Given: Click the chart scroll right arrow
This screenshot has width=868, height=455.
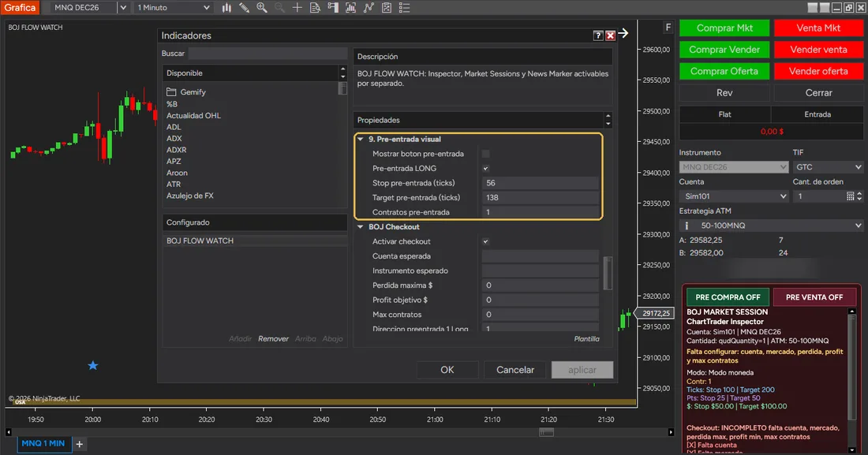Looking at the screenshot, I should pyautogui.click(x=671, y=432).
